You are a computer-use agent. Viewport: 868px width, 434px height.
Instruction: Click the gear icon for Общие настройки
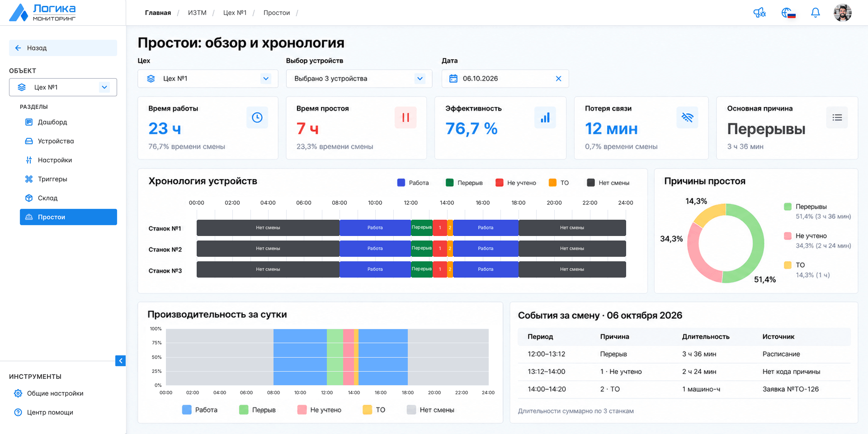(x=18, y=393)
